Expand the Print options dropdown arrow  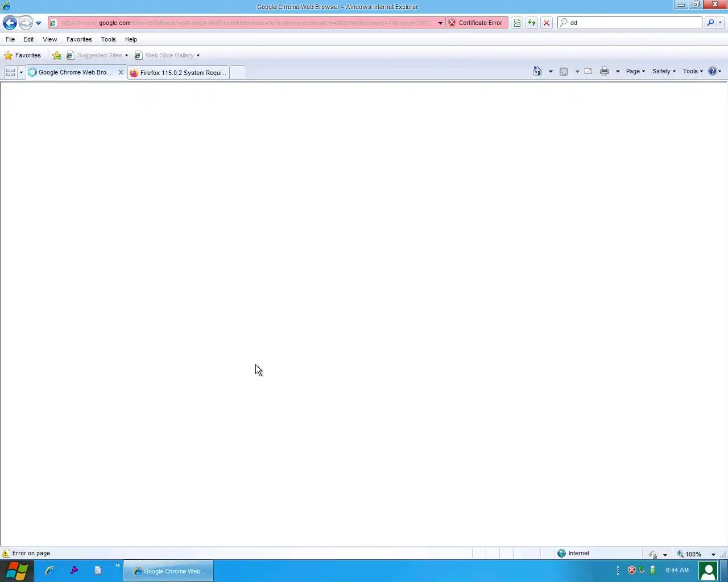(x=618, y=72)
